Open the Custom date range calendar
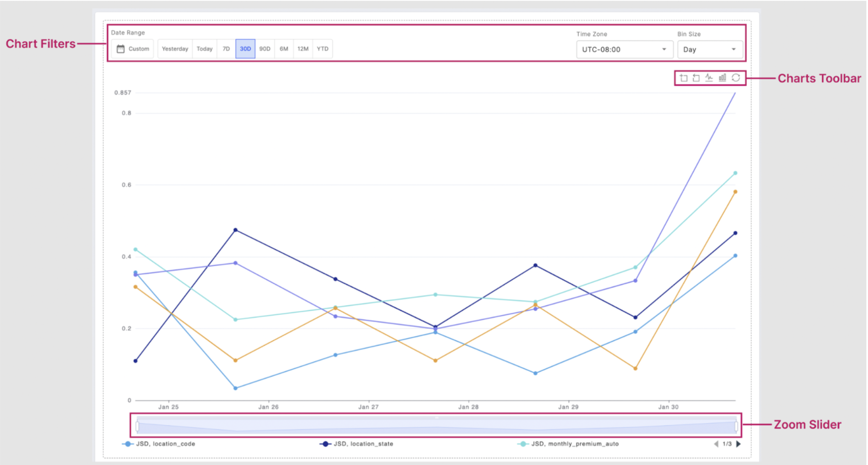 [133, 49]
